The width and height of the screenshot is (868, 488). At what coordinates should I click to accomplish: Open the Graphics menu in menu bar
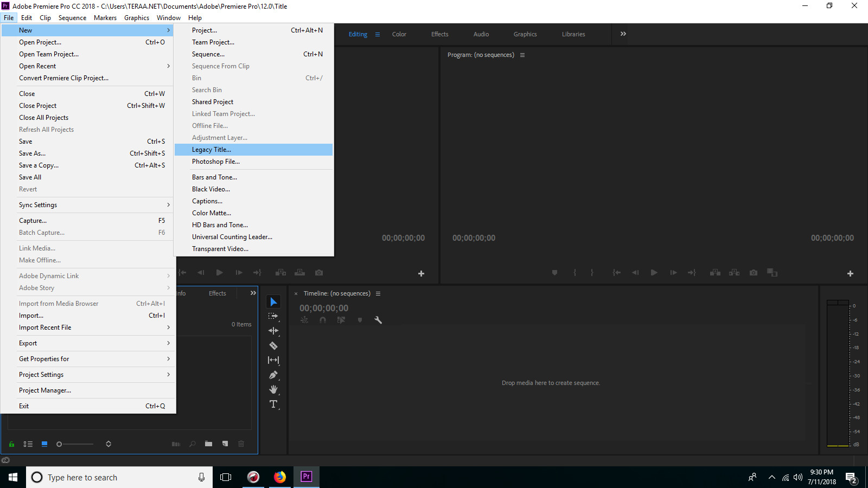click(x=137, y=18)
